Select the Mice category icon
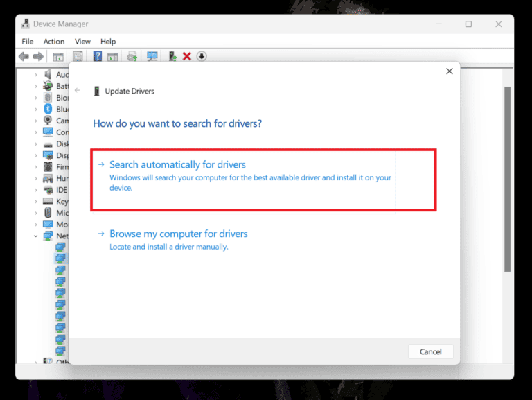Screen dimensions: 532x400 (48, 213)
